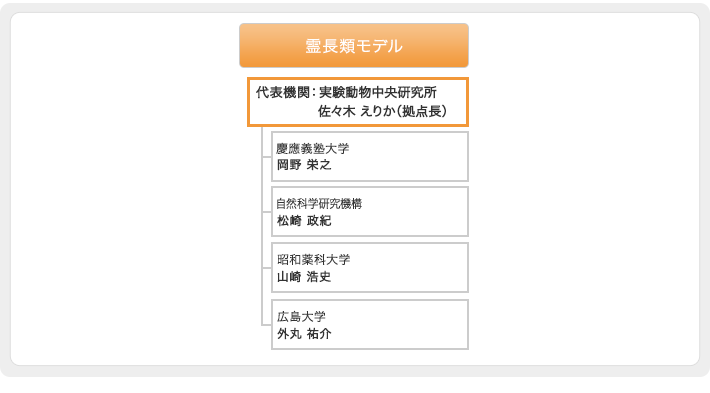Click the member name 山崎 浩史
Screen dimensions: 710x393
click(304, 276)
